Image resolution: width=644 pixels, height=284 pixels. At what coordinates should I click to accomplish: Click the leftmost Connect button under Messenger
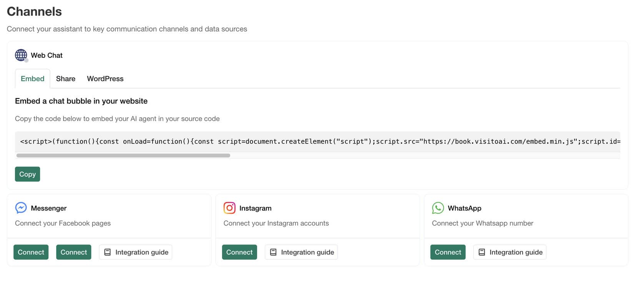(x=31, y=252)
